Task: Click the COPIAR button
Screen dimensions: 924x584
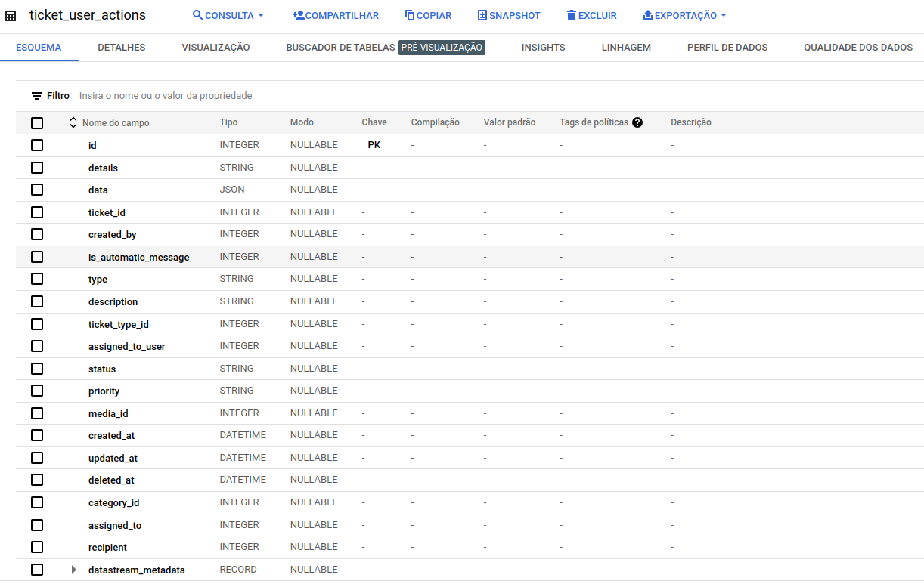Action: (429, 15)
